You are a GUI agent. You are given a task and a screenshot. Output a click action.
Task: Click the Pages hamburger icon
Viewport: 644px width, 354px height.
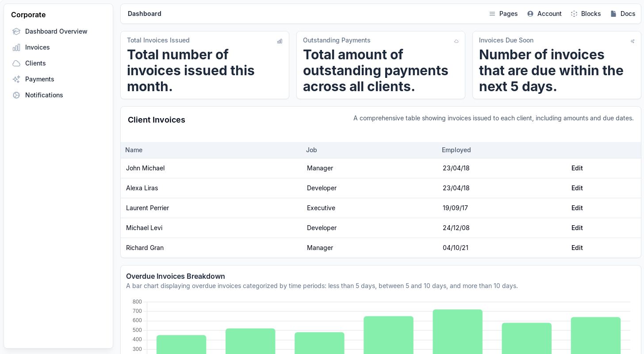click(492, 14)
